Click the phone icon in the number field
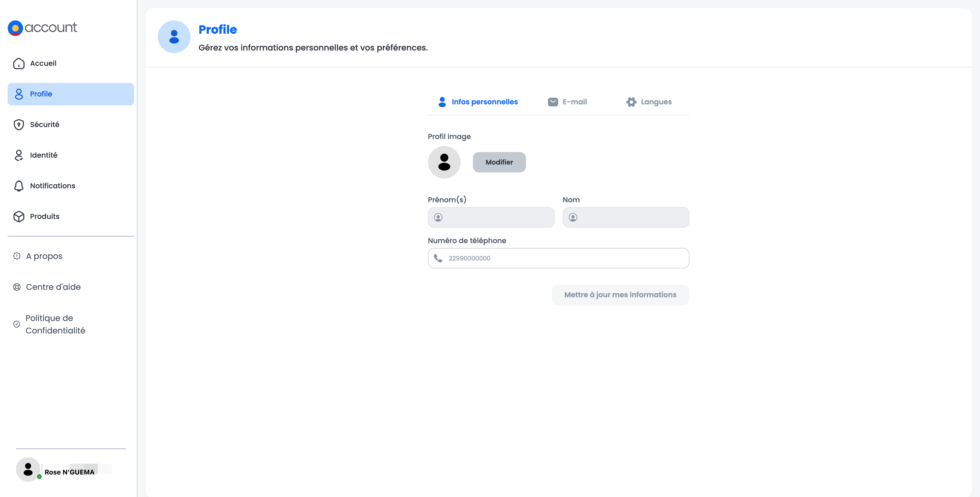This screenshot has height=497, width=980. pos(438,258)
